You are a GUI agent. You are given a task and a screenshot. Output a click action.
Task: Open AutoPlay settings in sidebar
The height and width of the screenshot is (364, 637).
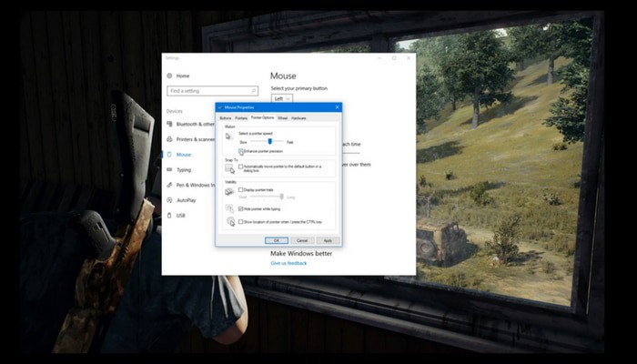(181, 200)
